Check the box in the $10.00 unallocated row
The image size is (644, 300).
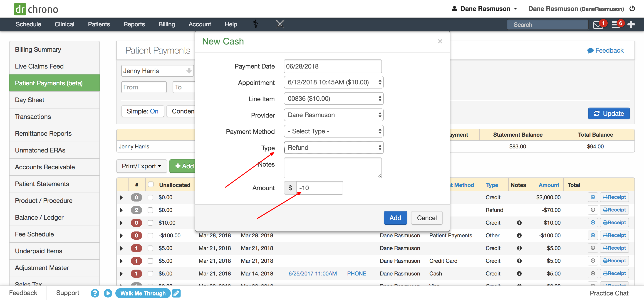click(150, 223)
